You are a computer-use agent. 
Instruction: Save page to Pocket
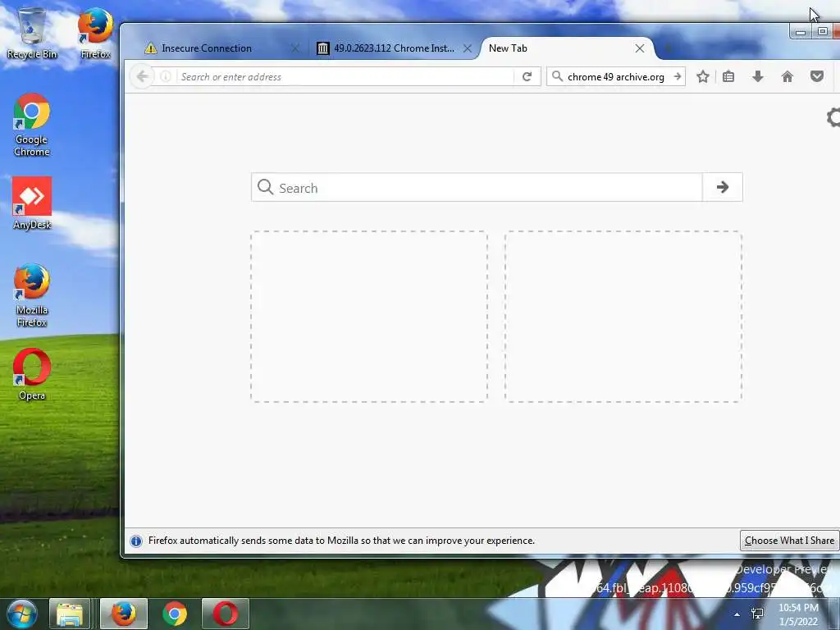[816, 76]
